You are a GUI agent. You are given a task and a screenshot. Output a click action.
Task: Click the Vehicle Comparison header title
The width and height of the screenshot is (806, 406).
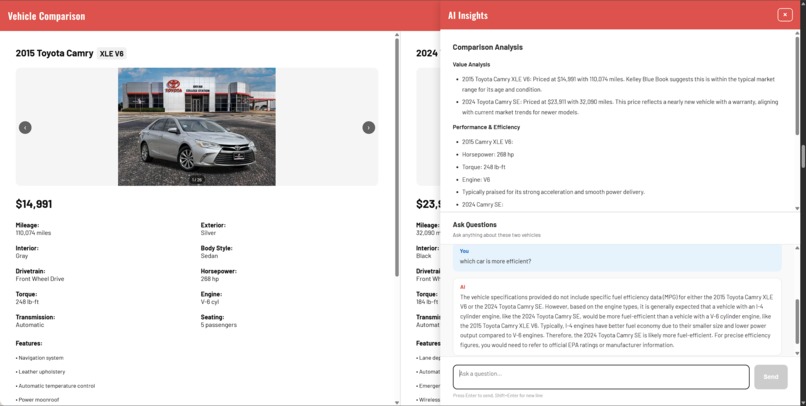point(46,16)
